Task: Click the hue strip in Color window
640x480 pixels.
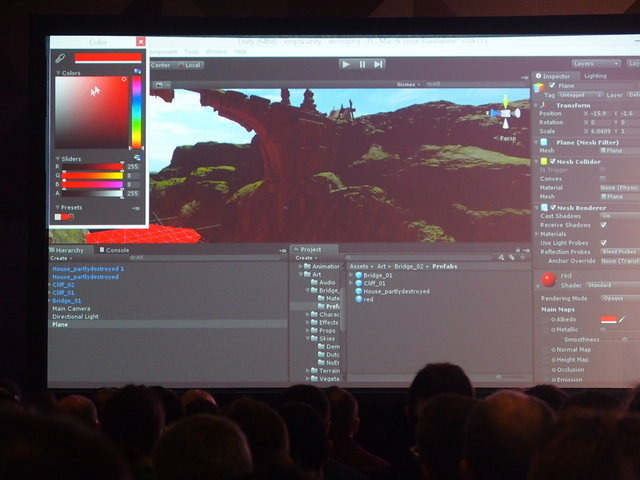Action: 136,112
